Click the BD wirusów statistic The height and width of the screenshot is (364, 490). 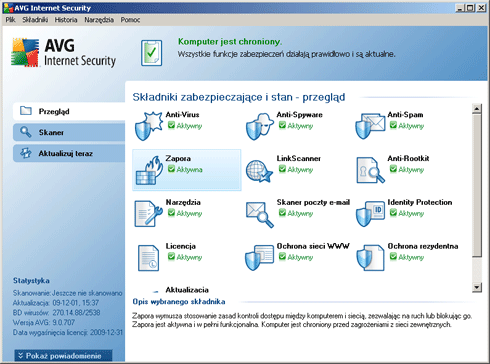pyautogui.click(x=56, y=313)
